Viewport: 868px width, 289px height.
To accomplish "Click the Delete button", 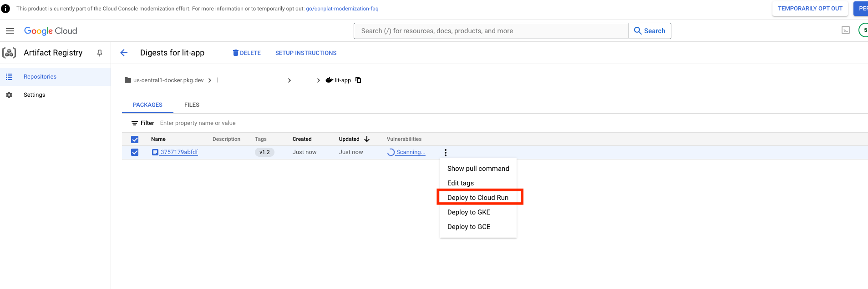I will pyautogui.click(x=247, y=53).
